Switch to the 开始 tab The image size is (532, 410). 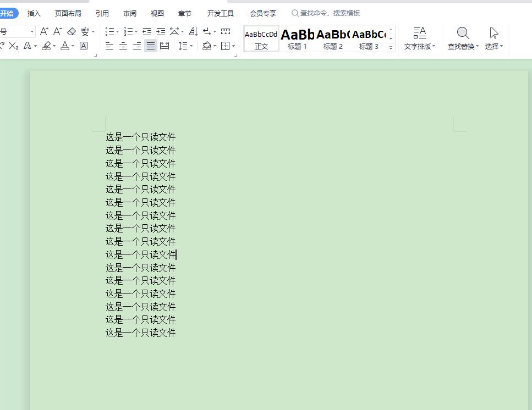click(x=8, y=13)
